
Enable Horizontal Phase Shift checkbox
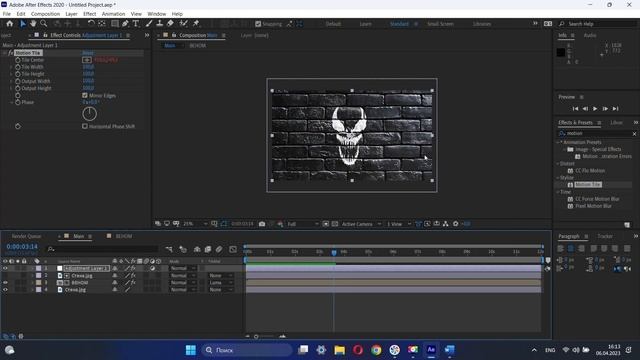[x=85, y=126]
